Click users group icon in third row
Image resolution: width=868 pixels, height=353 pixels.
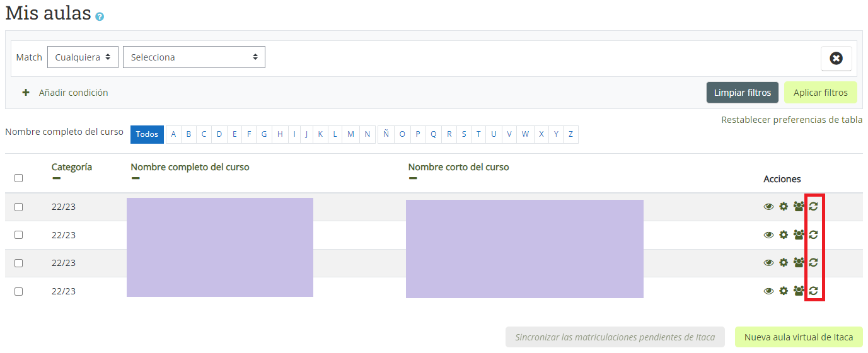pyautogui.click(x=799, y=262)
